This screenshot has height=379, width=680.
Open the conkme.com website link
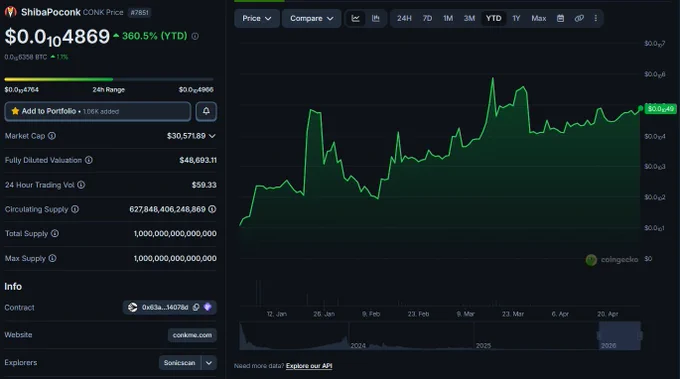[x=192, y=335]
